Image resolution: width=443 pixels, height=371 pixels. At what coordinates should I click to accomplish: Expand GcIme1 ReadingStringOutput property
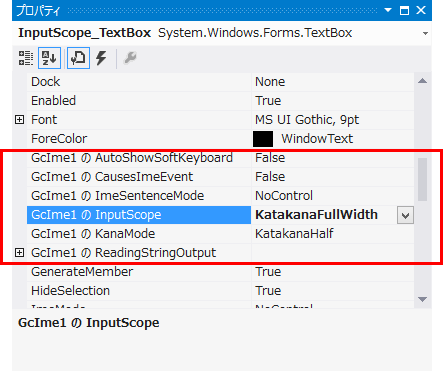pyautogui.click(x=19, y=253)
